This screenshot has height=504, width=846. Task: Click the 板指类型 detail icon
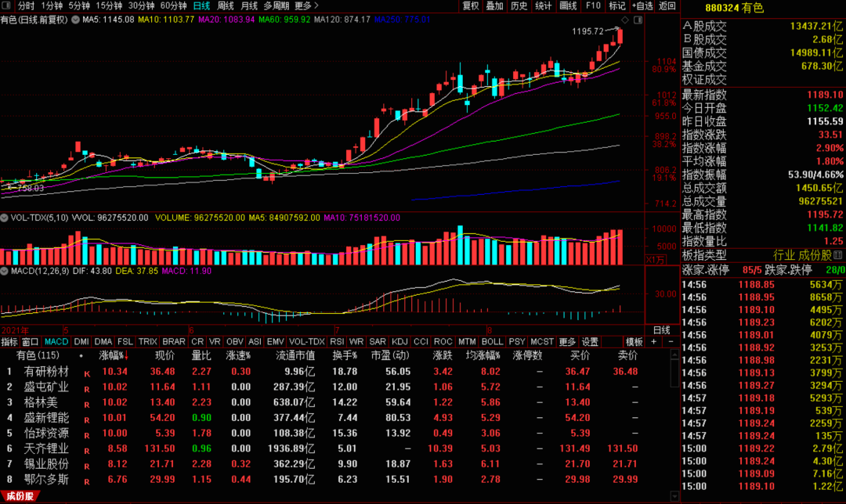pos(838,255)
